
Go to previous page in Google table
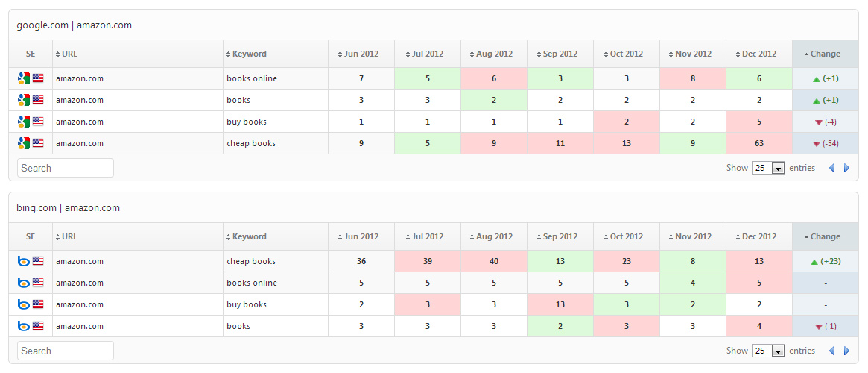tap(831, 169)
